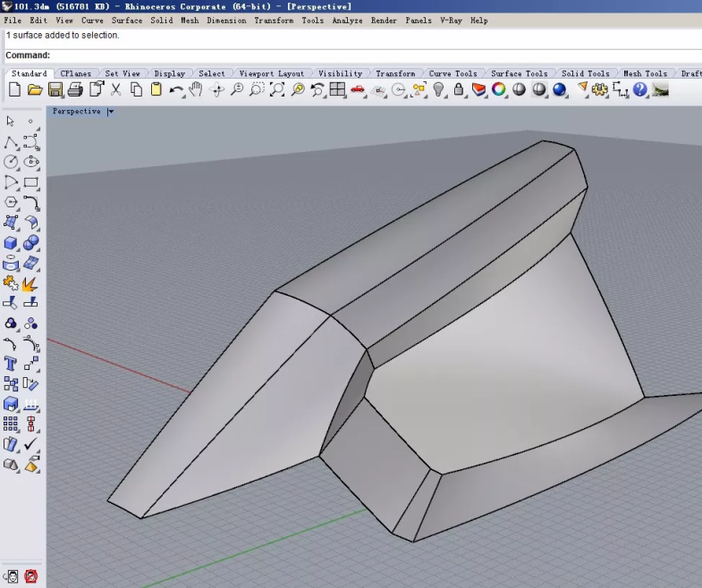
Task: Click the Rectangle tool icon
Action: pos(30,182)
